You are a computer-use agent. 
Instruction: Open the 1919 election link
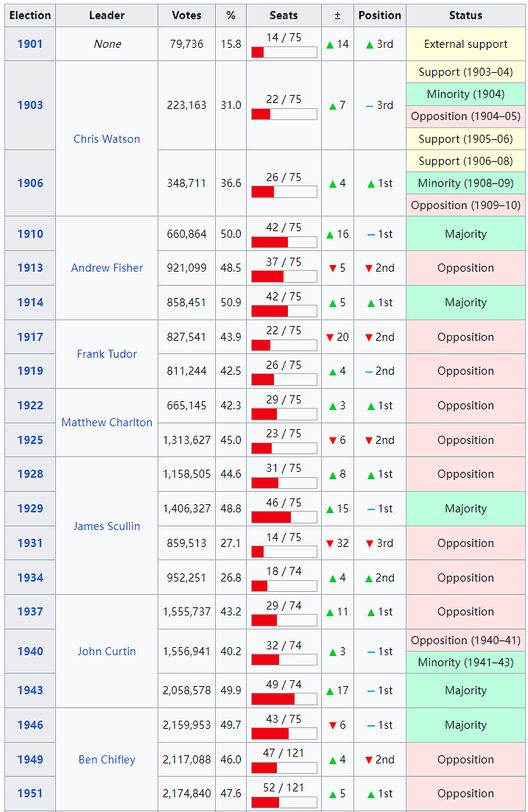pyautogui.click(x=30, y=371)
